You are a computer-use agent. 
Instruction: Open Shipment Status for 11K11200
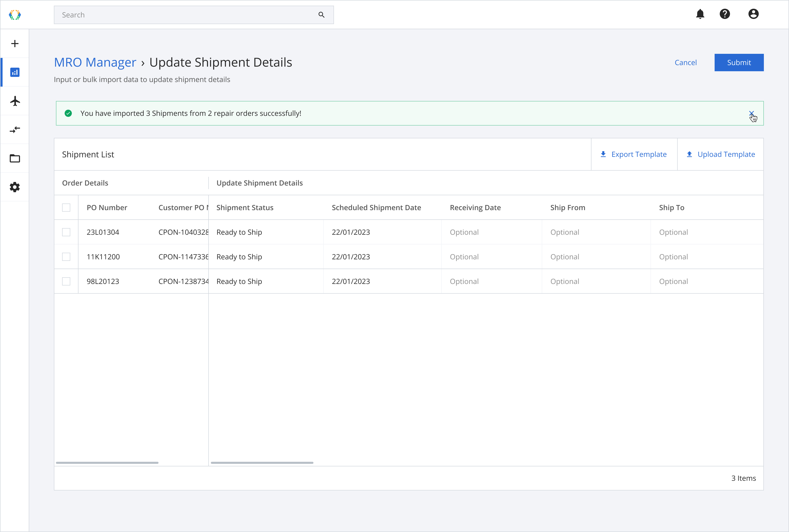tap(266, 257)
